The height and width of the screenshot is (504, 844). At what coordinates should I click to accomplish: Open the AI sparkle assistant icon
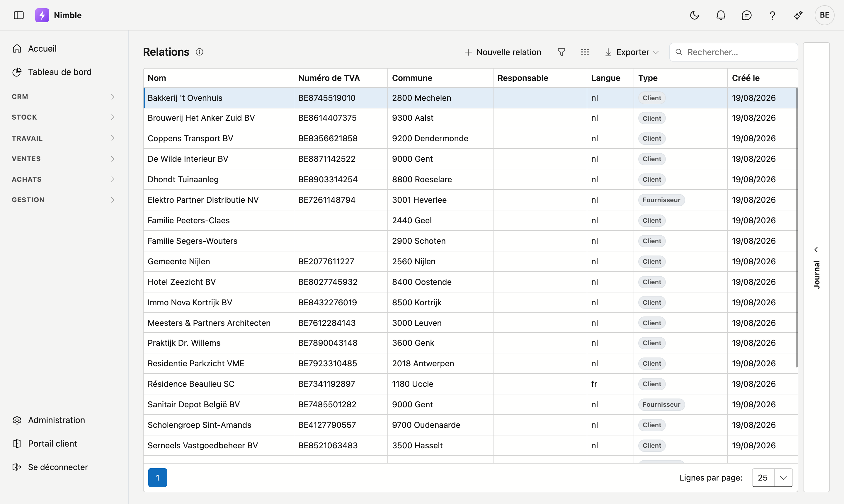pyautogui.click(x=798, y=15)
